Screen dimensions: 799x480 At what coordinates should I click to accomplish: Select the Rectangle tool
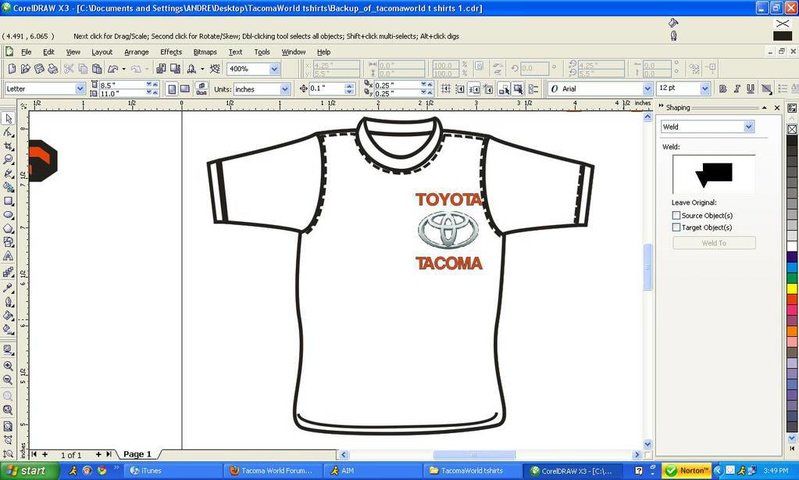(8, 201)
